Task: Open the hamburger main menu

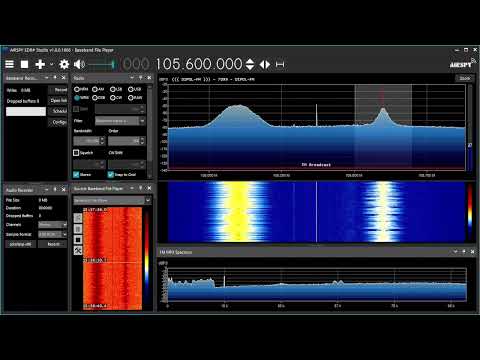Action: (x=10, y=64)
